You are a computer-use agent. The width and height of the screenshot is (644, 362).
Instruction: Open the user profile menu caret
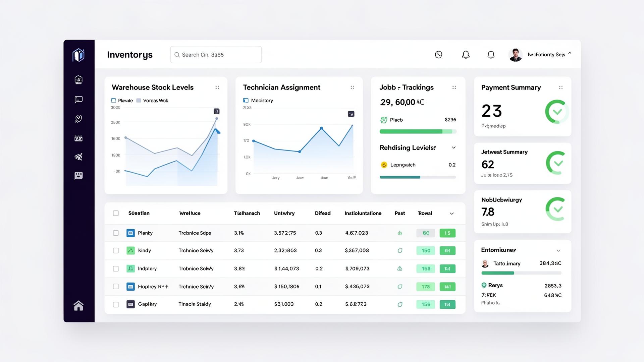570,54
